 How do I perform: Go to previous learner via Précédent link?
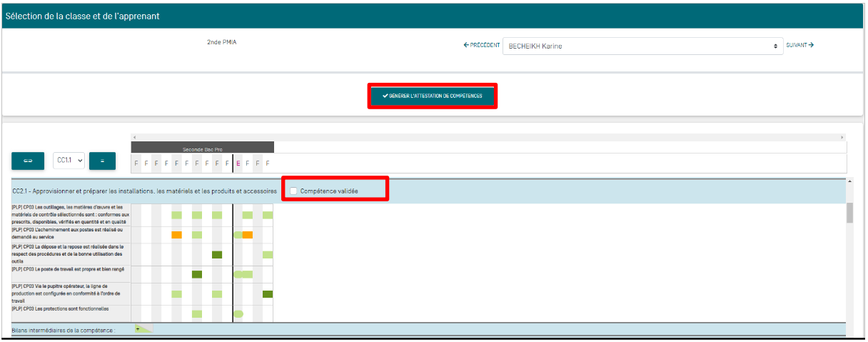pyautogui.click(x=481, y=45)
